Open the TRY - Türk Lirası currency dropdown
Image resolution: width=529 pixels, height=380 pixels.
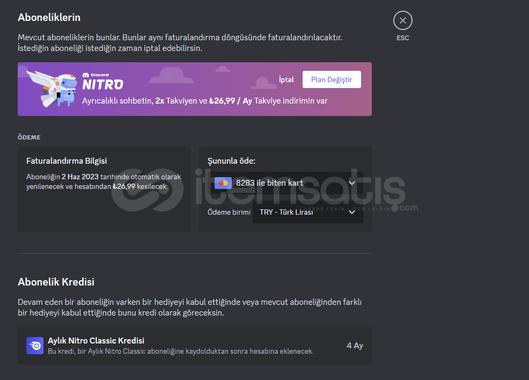(x=308, y=212)
